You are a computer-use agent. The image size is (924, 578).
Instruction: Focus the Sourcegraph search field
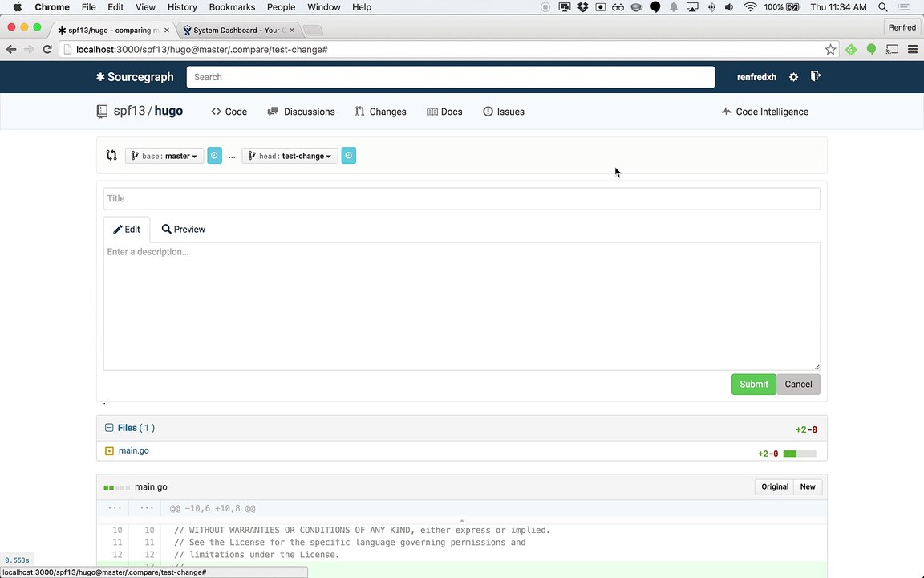click(x=451, y=77)
